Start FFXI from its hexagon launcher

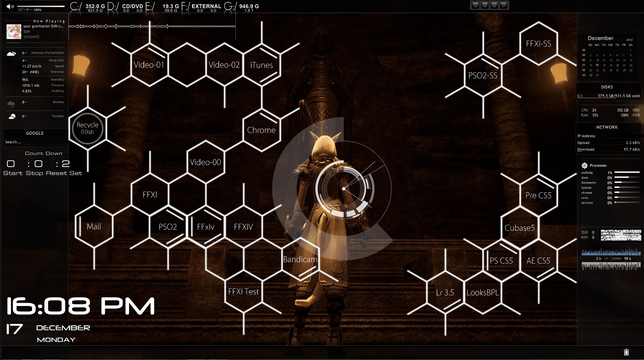pyautogui.click(x=150, y=195)
